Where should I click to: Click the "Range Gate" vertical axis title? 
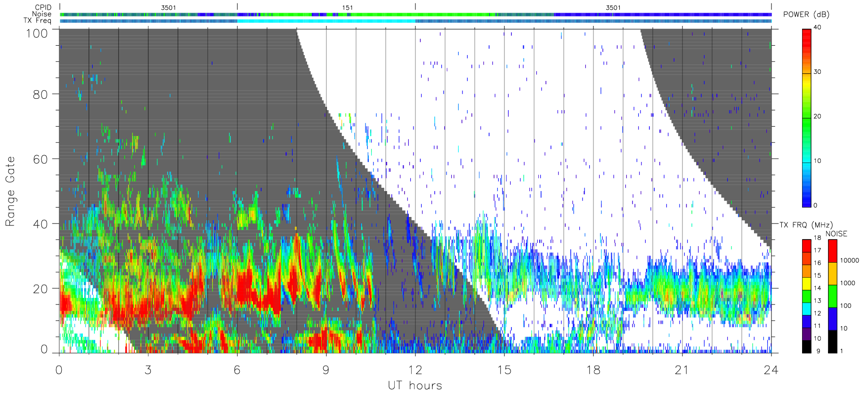10,191
